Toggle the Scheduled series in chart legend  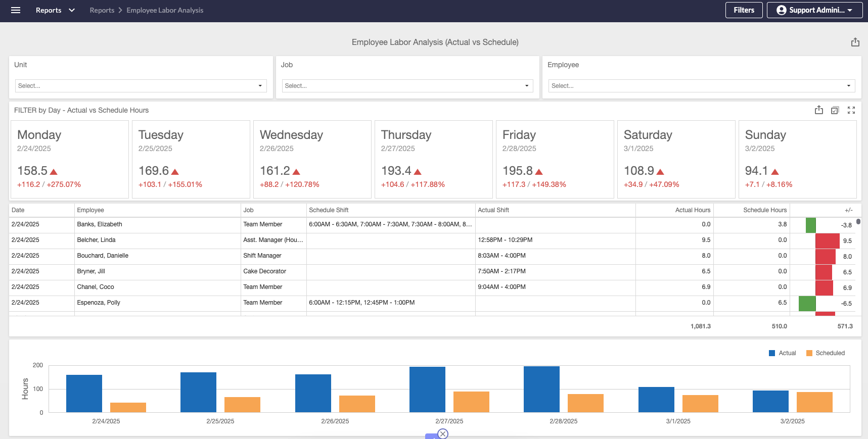(825, 353)
